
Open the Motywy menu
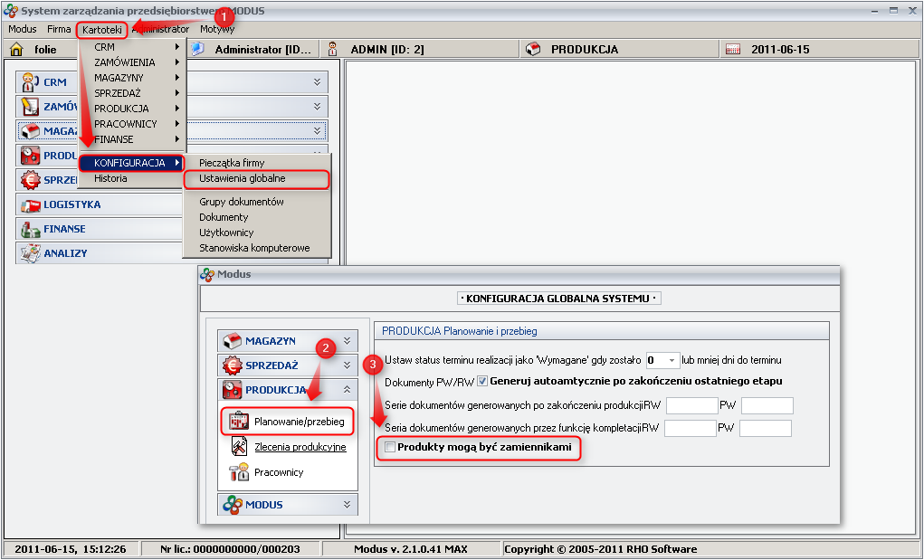pos(217,29)
